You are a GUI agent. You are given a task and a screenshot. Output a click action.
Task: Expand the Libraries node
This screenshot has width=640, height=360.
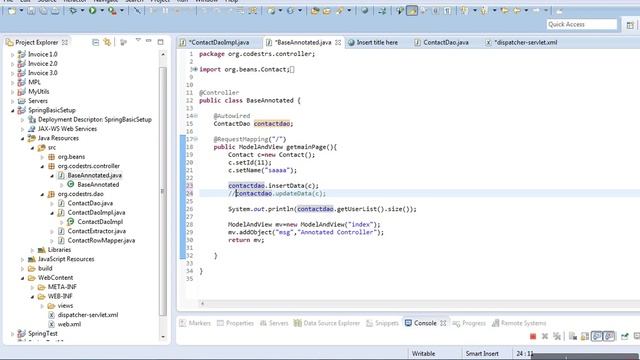[32, 250]
